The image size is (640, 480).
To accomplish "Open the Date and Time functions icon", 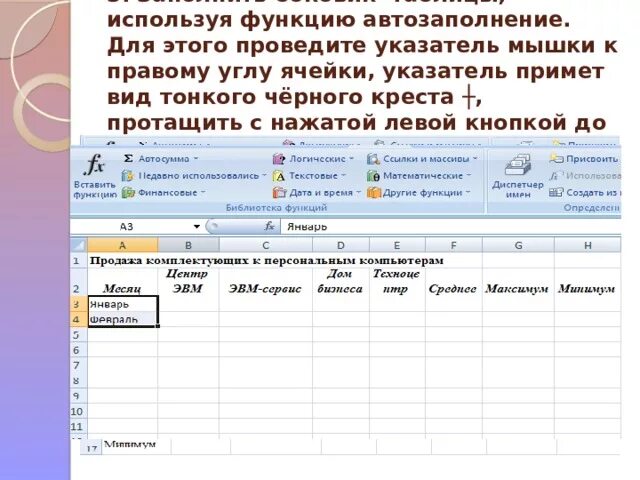I will pos(280,192).
